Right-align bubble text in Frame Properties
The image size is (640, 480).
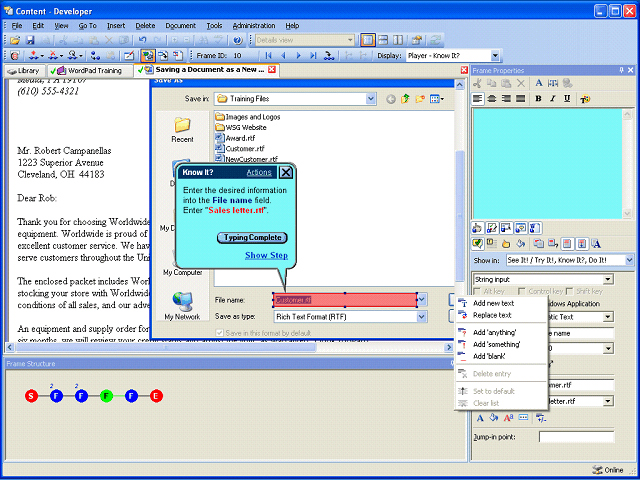click(506, 98)
